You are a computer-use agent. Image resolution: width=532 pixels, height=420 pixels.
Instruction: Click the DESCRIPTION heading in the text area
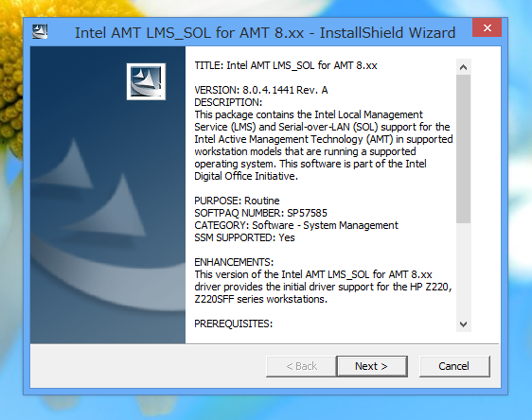[x=228, y=102]
